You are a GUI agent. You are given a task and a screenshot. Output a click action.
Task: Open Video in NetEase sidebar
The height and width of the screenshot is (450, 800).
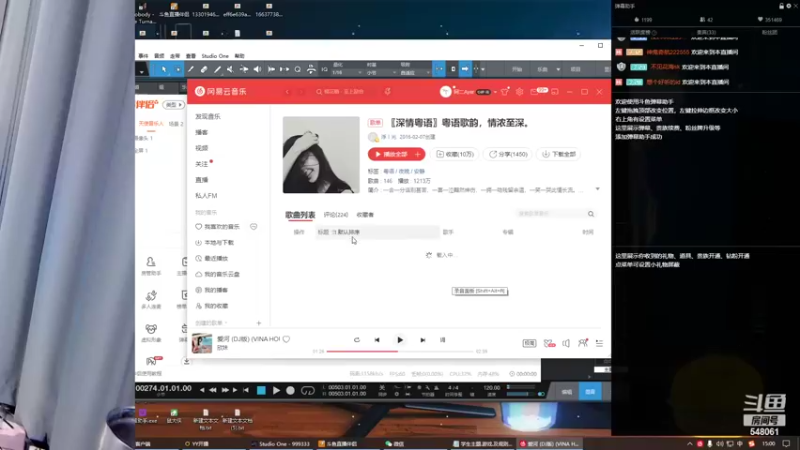coord(202,148)
